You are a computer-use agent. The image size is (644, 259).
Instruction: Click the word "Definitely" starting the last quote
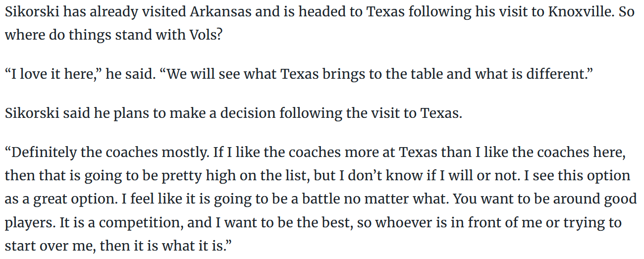(x=42, y=152)
